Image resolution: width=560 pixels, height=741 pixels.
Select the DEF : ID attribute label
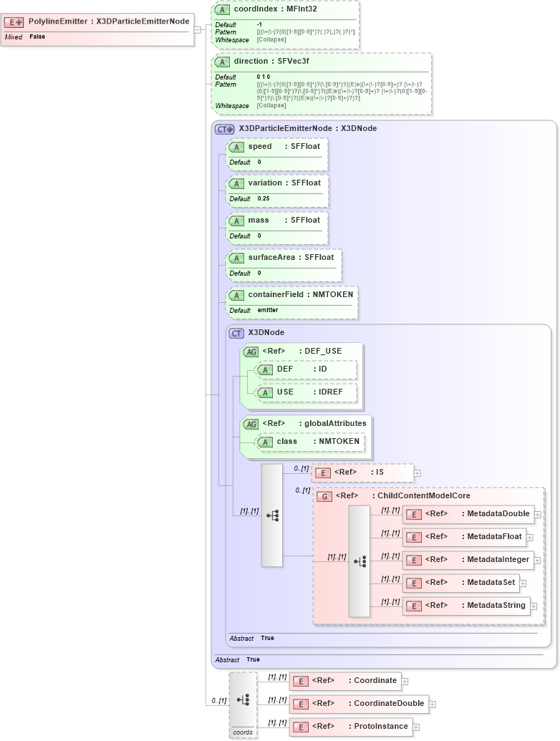pyautogui.click(x=302, y=369)
